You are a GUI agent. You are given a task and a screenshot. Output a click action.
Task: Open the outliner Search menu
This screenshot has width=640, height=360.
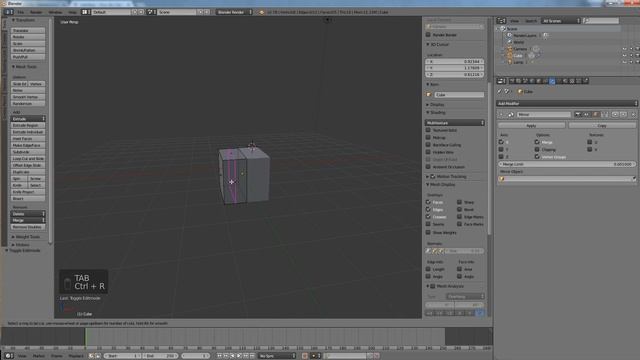coord(531,21)
